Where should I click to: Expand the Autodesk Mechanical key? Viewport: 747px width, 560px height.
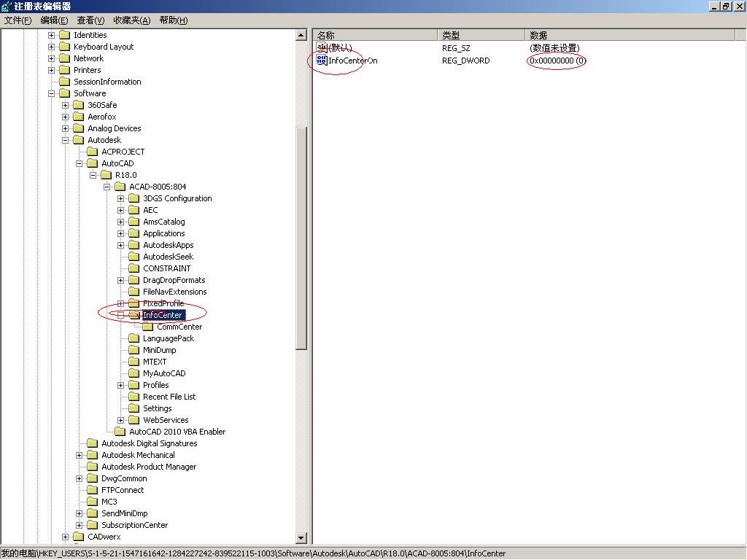click(79, 455)
